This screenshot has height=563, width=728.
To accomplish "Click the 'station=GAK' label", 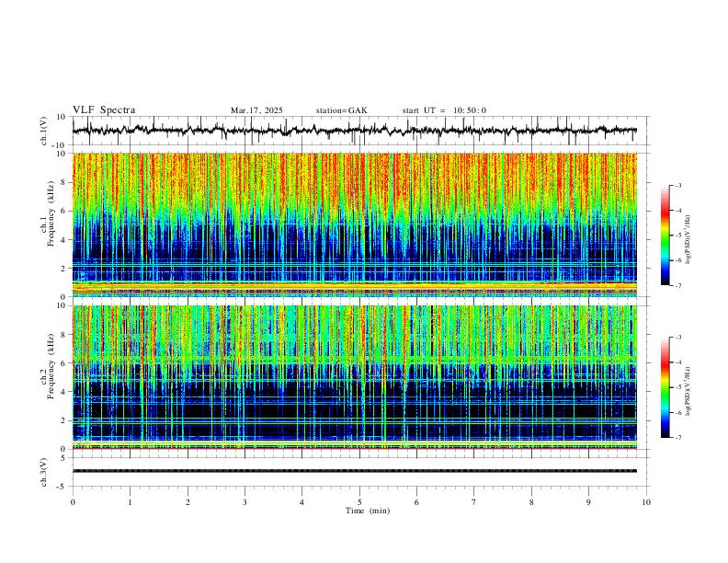I will 342,110.
